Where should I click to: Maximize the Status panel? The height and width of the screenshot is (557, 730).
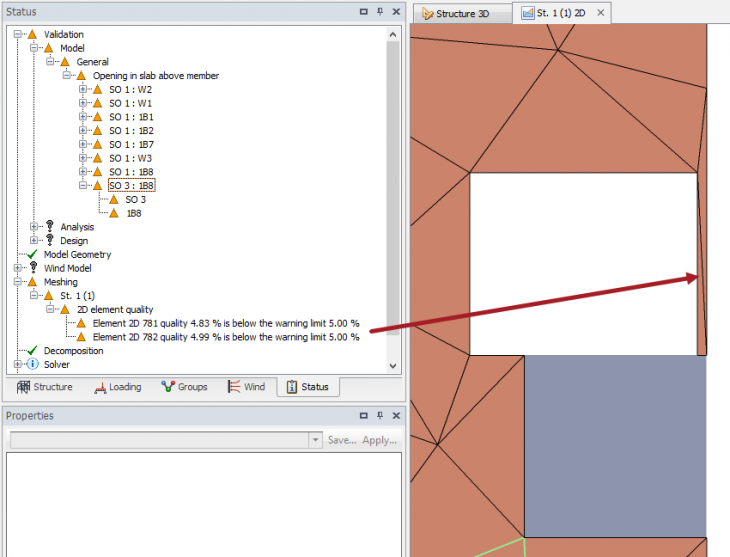point(364,12)
